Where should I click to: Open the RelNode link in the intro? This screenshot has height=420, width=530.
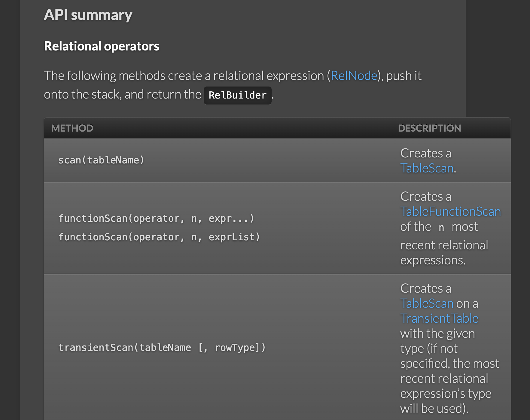(354, 76)
